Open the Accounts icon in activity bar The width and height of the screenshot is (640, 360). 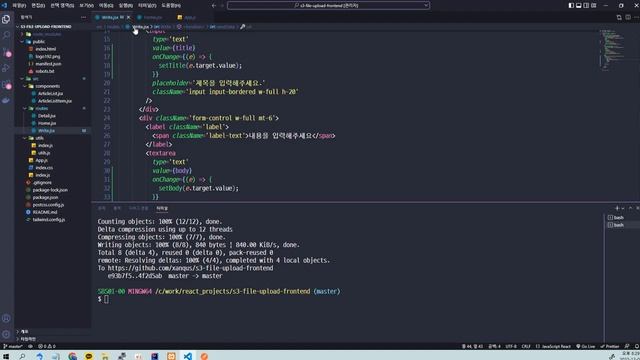point(6,318)
